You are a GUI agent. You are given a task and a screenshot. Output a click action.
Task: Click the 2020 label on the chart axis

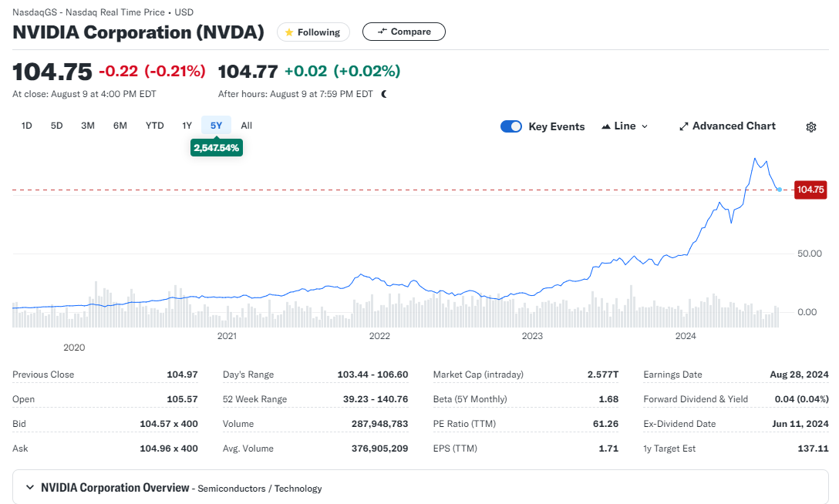[74, 348]
